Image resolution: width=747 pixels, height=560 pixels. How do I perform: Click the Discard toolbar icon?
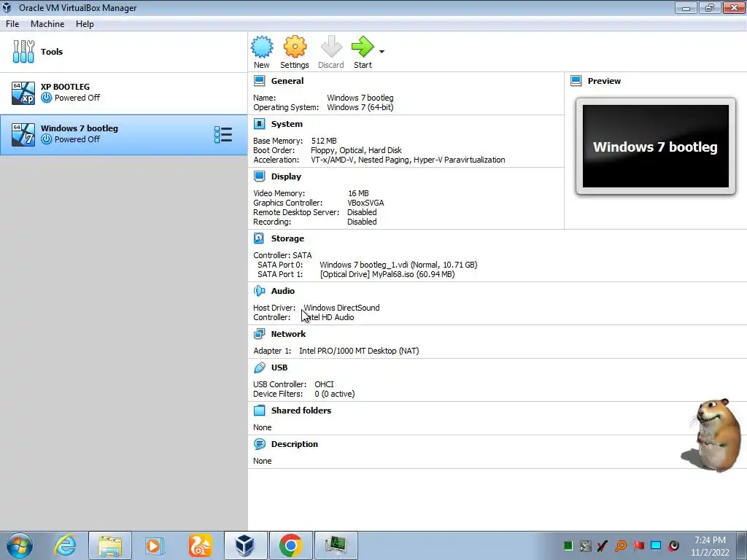coord(331,47)
